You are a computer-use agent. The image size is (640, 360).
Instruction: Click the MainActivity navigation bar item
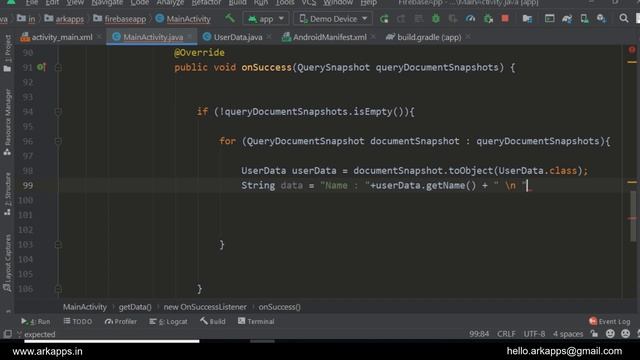(x=183, y=19)
